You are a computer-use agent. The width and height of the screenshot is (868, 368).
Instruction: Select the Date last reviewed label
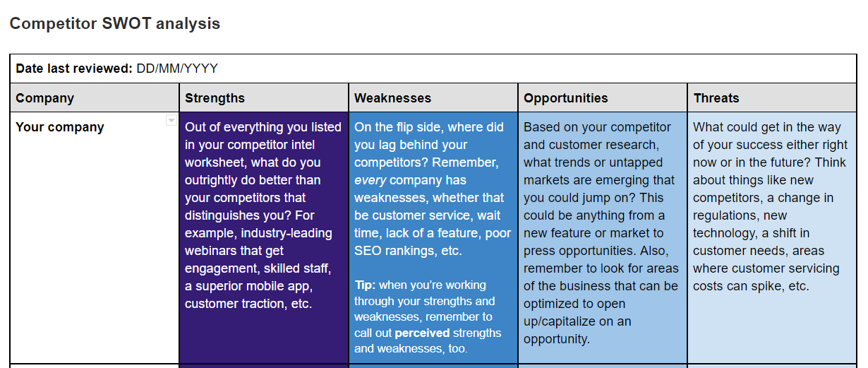coord(74,69)
